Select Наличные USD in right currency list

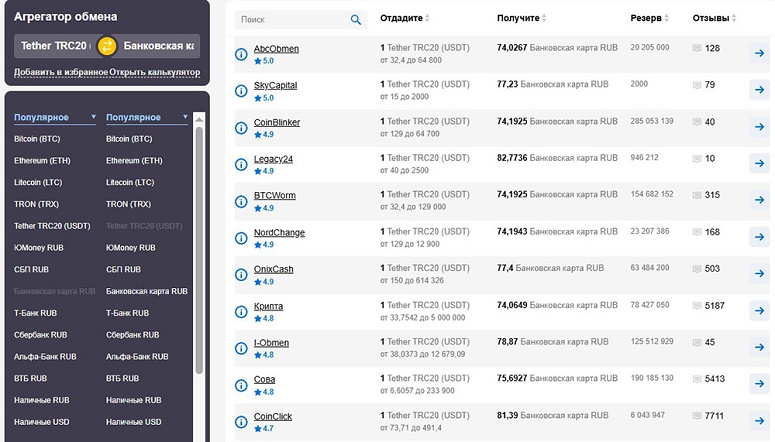pyautogui.click(x=133, y=422)
